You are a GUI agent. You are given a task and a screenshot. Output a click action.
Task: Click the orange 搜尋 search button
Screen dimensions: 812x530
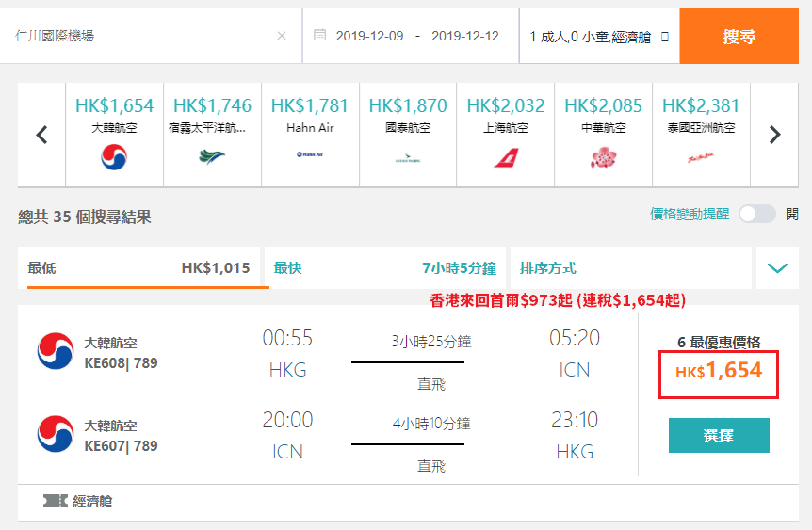pos(739,36)
